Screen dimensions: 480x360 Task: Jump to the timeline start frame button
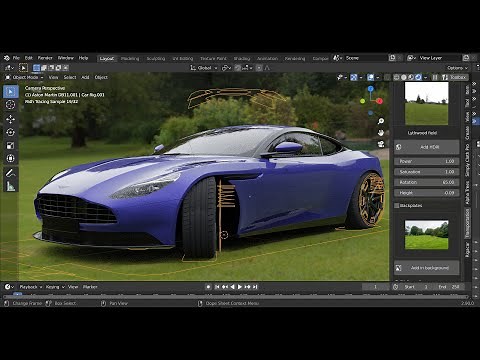217,287
